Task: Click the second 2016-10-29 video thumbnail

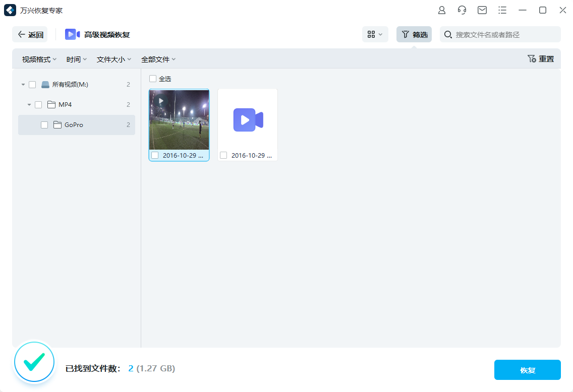Action: pyautogui.click(x=248, y=120)
